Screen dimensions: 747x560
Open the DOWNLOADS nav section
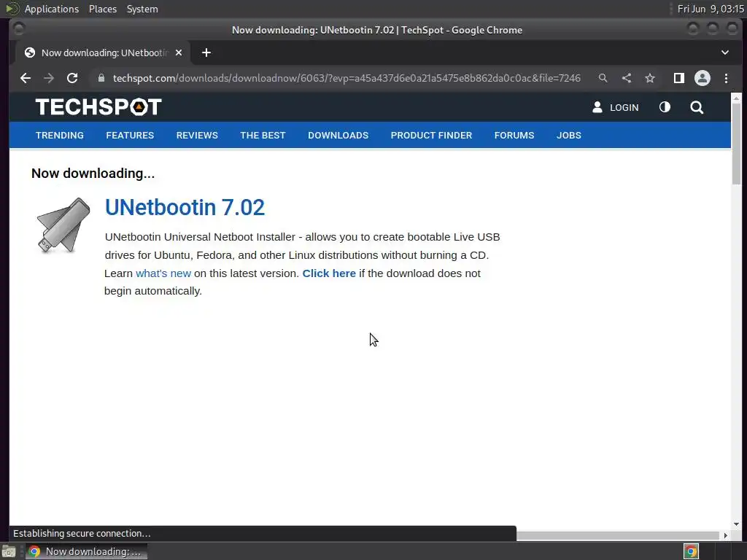tap(338, 135)
